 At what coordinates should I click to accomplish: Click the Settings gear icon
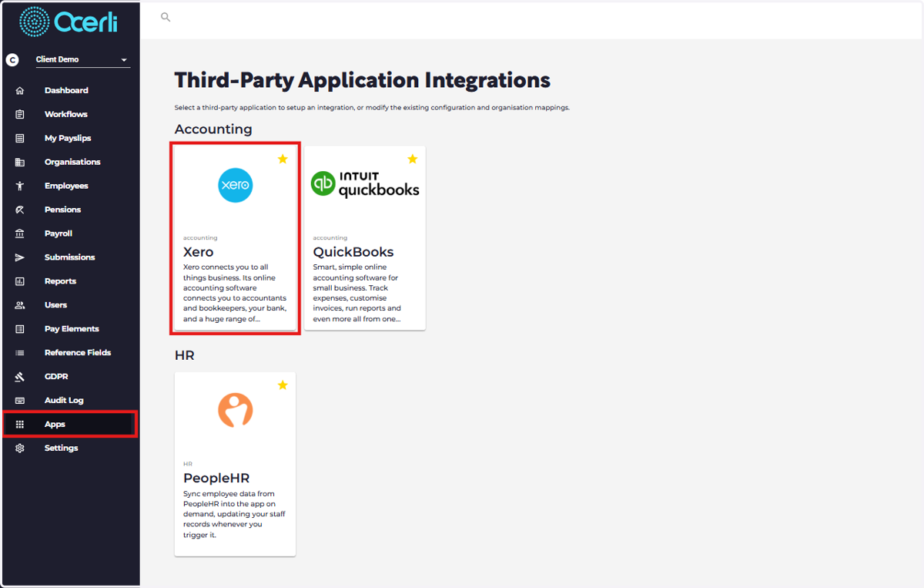click(20, 449)
